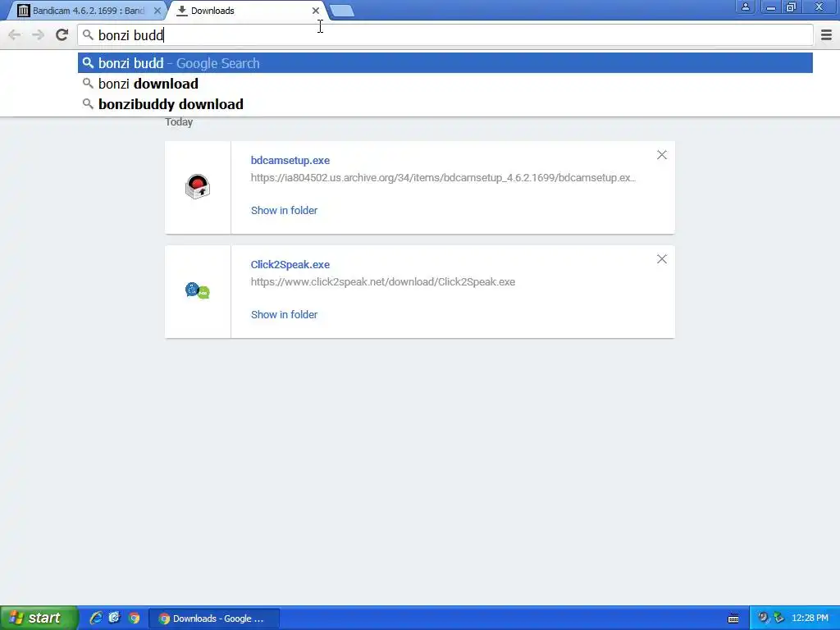Select 'bonzi budd - Google Search' suggestion
Viewport: 840px width, 630px height.
[445, 63]
